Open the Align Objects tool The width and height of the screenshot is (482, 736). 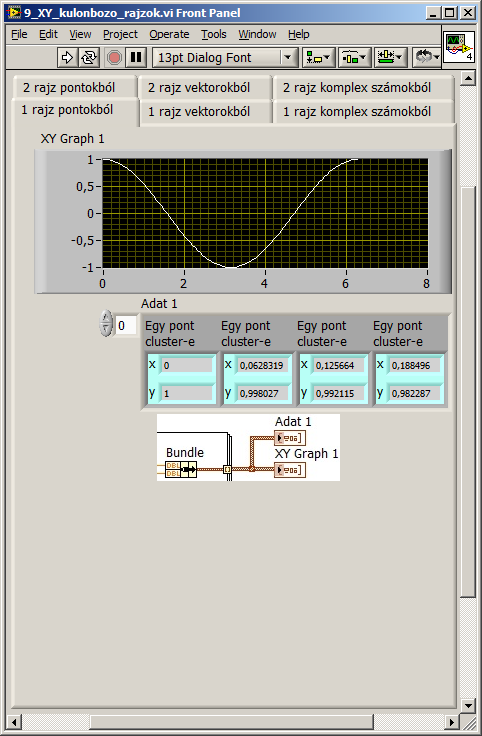[318, 58]
